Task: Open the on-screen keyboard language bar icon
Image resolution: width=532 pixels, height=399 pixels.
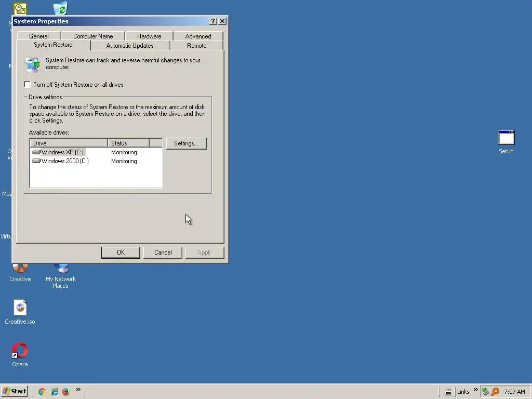Action: (448, 392)
